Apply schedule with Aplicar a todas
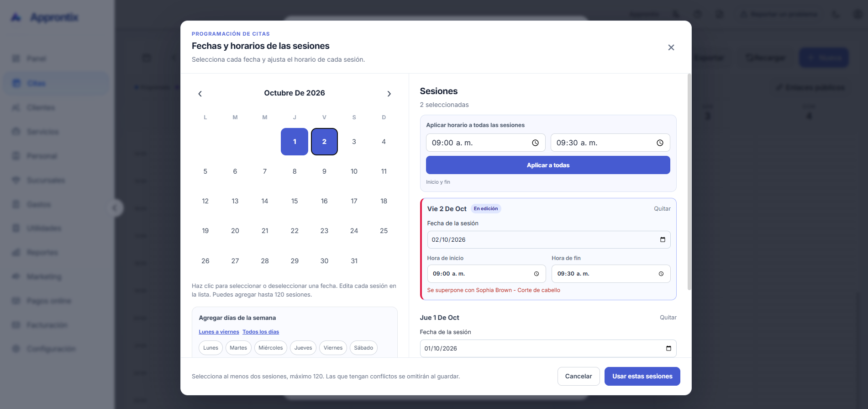Image resolution: width=868 pixels, height=409 pixels. tap(548, 165)
